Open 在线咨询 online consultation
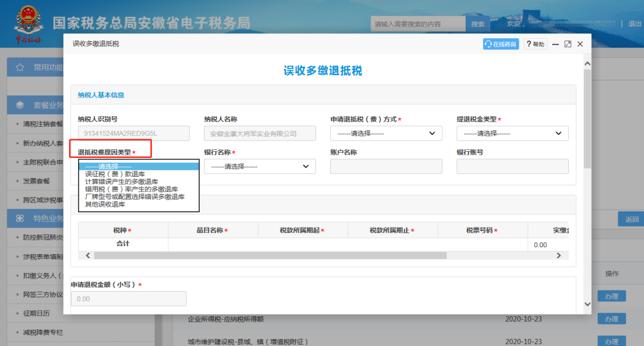The image size is (644, 346). coord(500,44)
